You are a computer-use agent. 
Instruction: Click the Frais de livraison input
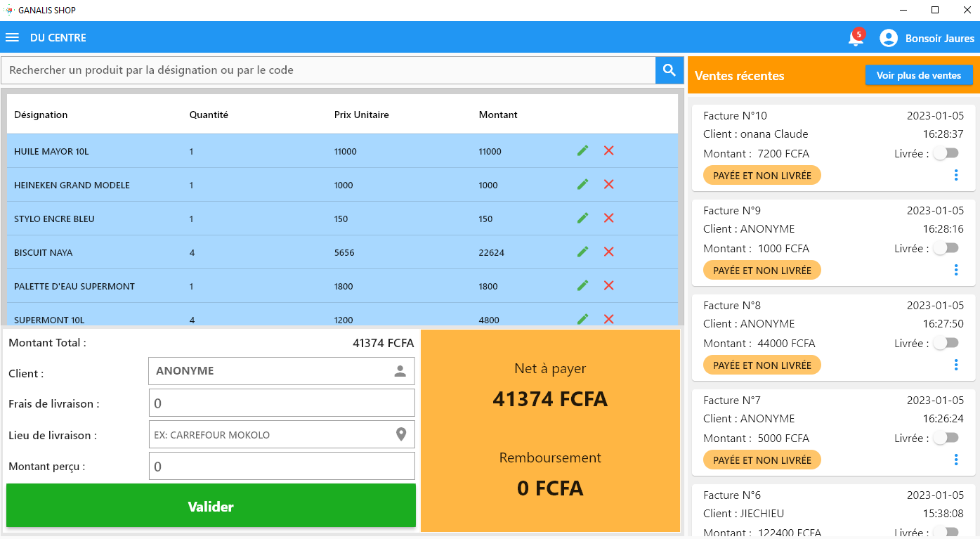[282, 403]
